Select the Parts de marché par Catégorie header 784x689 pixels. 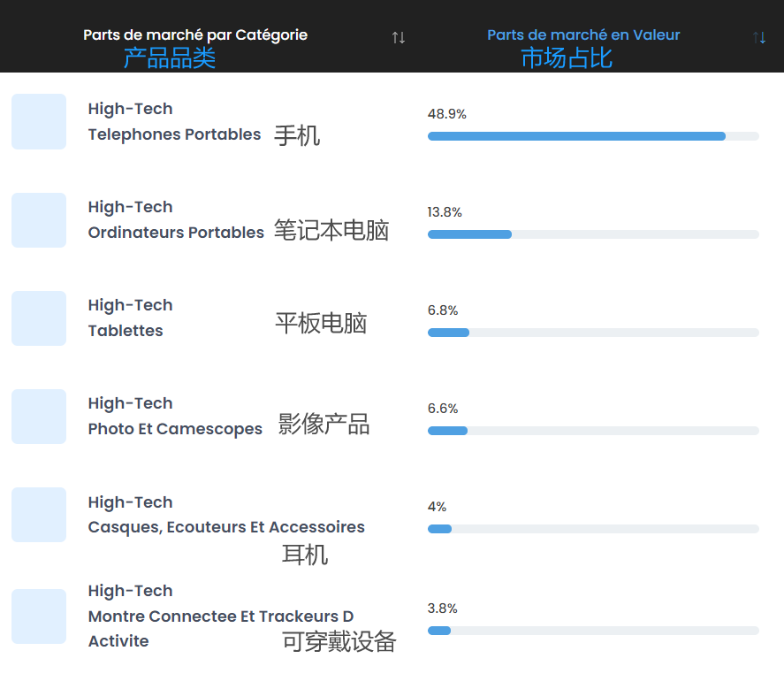coord(195,35)
